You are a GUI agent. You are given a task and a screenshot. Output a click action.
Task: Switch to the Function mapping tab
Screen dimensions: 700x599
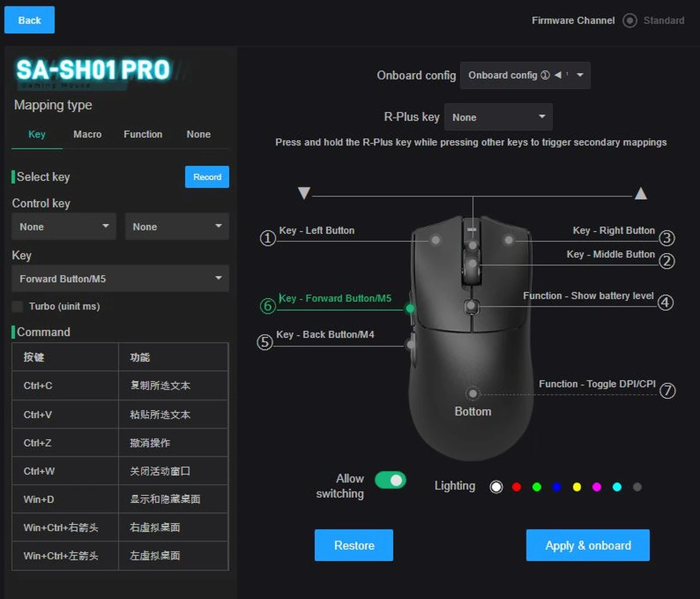tap(143, 135)
